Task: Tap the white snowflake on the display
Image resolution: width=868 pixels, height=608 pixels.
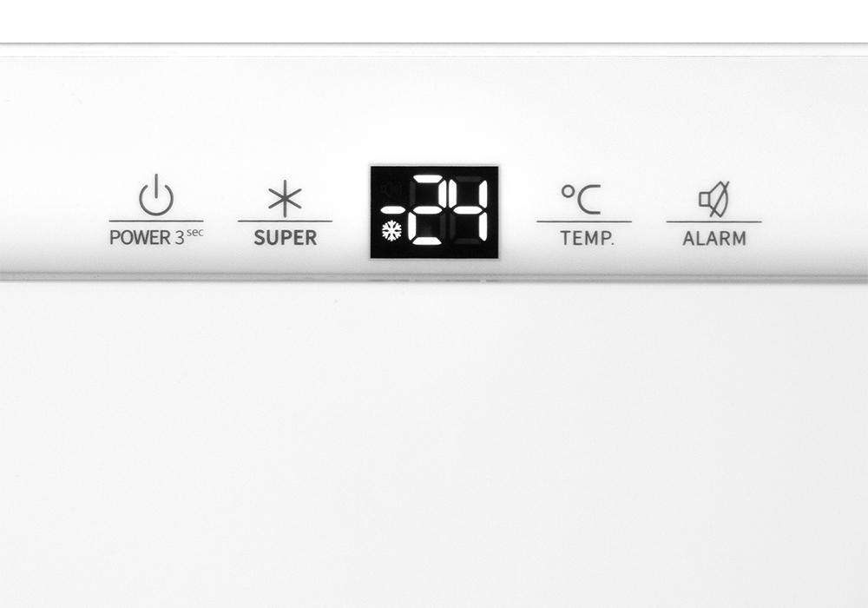Action: 392,231
